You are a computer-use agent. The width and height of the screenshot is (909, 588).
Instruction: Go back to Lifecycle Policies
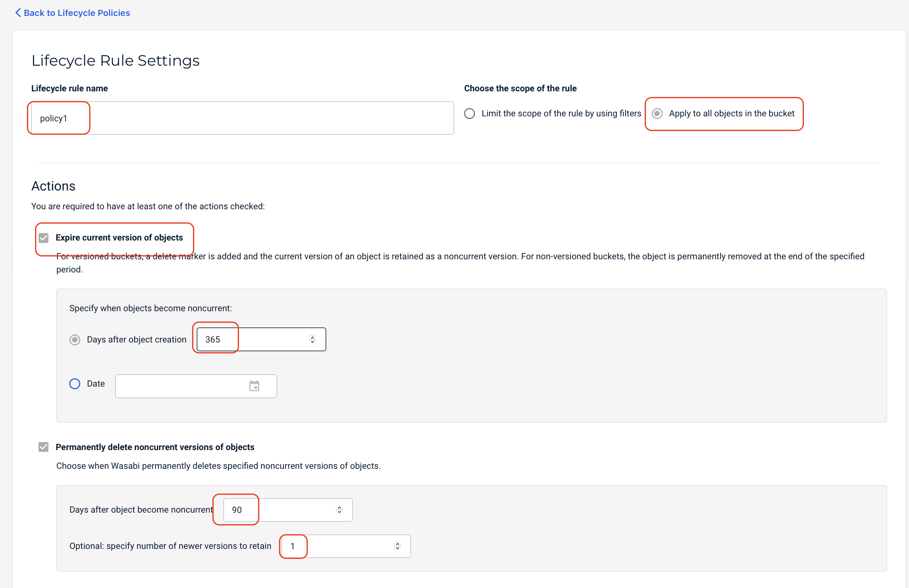tap(73, 13)
